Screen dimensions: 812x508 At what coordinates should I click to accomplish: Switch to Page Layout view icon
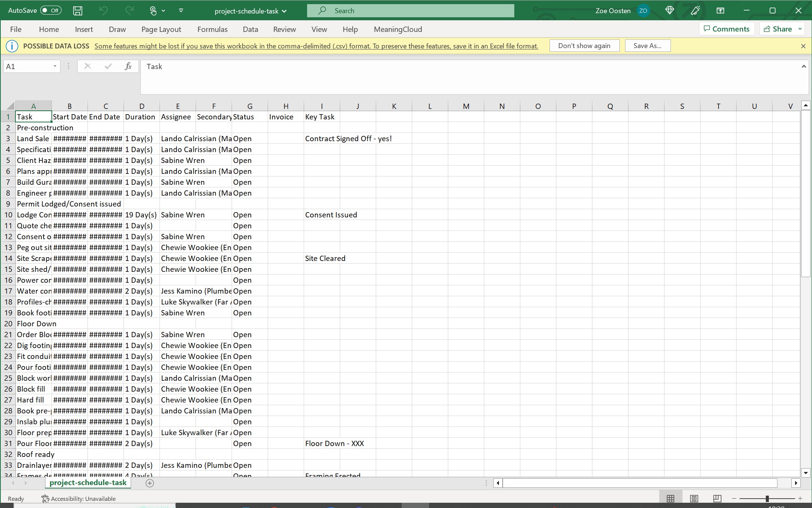[x=694, y=499]
